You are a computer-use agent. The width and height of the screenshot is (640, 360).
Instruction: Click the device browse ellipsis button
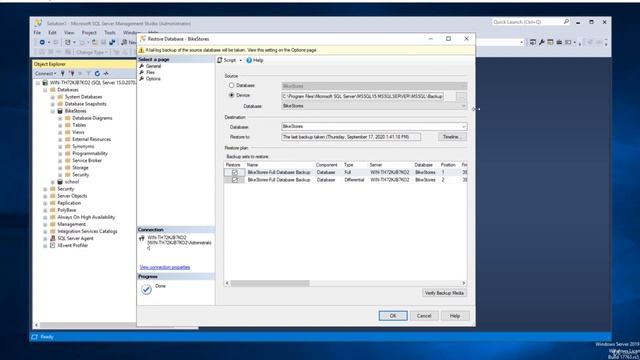pos(462,96)
